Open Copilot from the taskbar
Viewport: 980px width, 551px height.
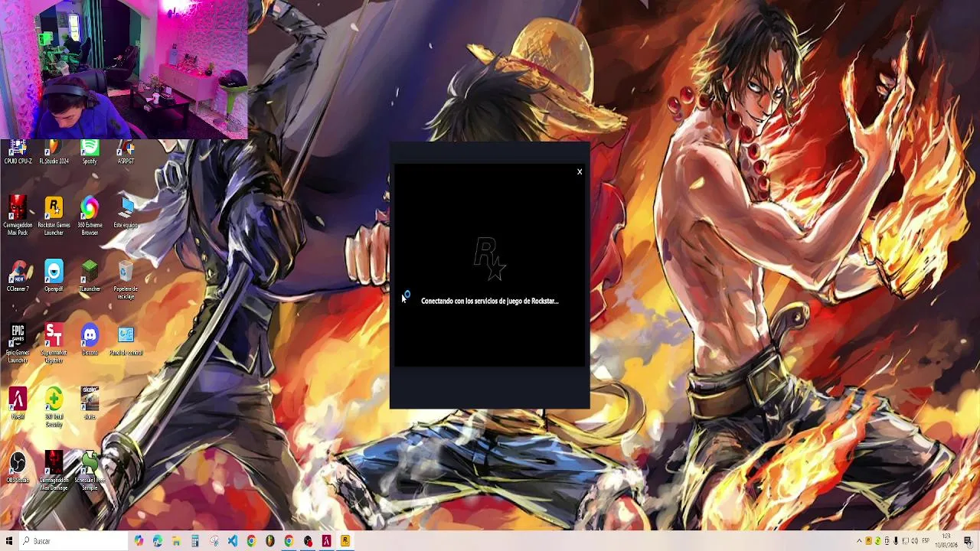139,541
